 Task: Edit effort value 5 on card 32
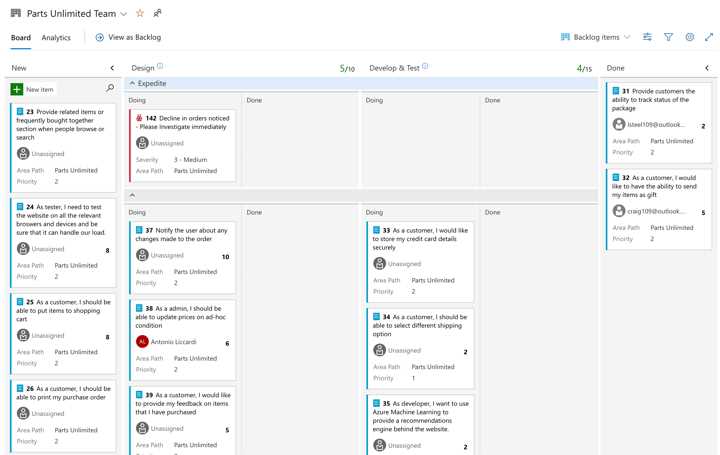[703, 213]
